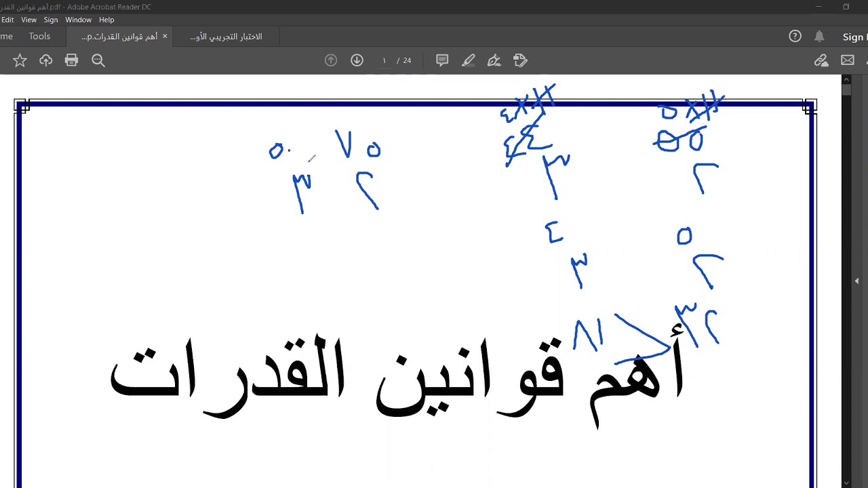Click the bookmark star icon

20,60
